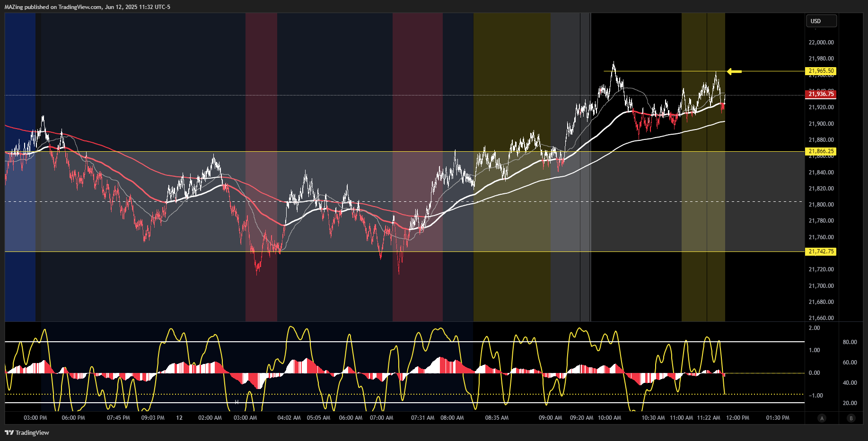Image resolution: width=868 pixels, height=441 pixels.
Task: Click the yellow 21,742.75 price label
Action: 821,251
